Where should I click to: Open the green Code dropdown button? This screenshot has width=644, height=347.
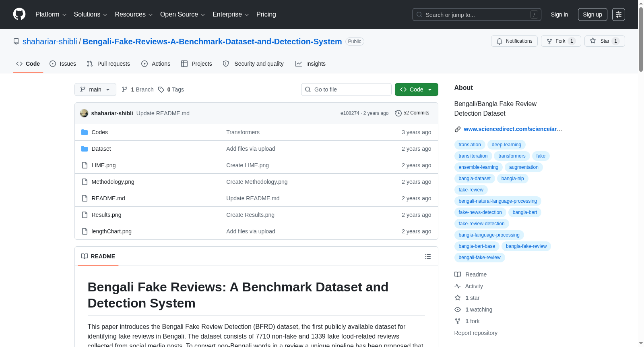click(417, 89)
